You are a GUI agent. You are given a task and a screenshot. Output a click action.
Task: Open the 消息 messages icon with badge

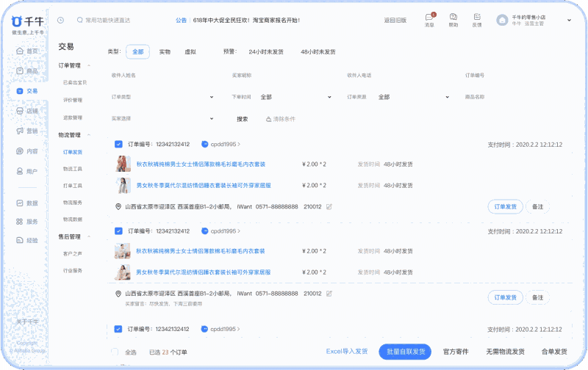[x=429, y=17]
